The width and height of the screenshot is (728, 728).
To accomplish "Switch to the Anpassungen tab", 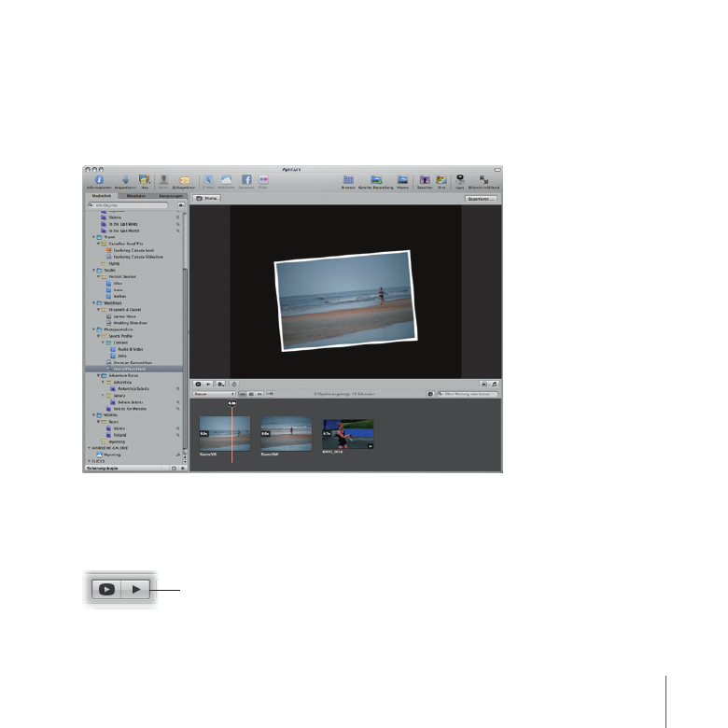I will pos(171,196).
